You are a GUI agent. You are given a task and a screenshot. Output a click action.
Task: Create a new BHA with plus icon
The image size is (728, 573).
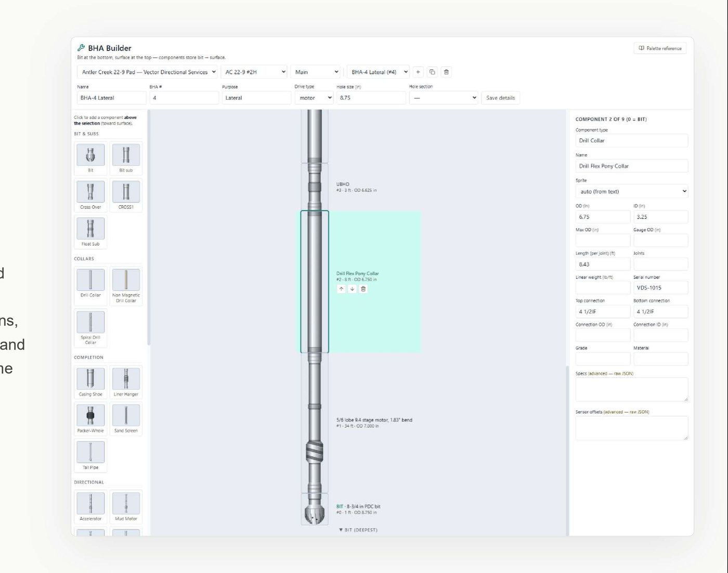point(418,72)
